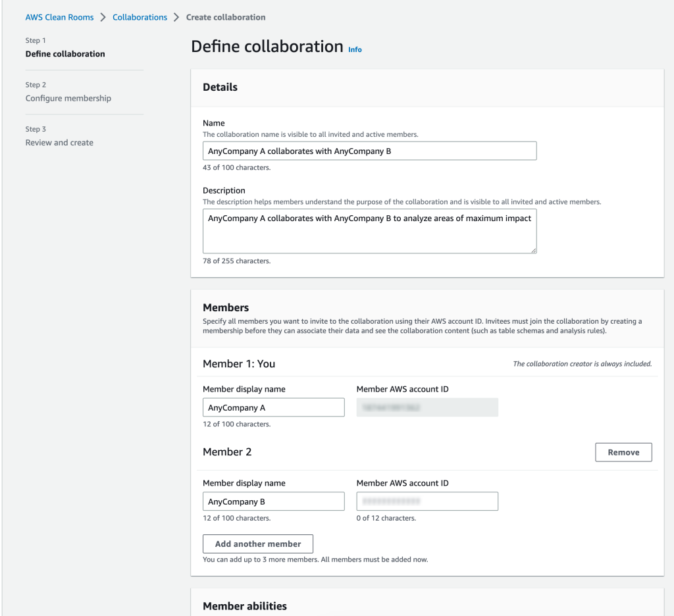674x616 pixels.
Task: Click the Add another member button
Action: 257,544
